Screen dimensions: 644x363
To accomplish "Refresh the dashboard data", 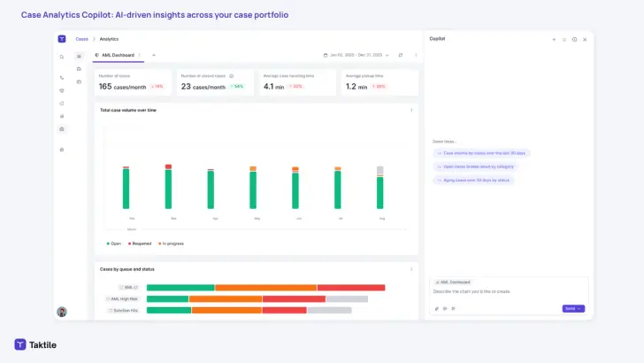I will [x=401, y=55].
